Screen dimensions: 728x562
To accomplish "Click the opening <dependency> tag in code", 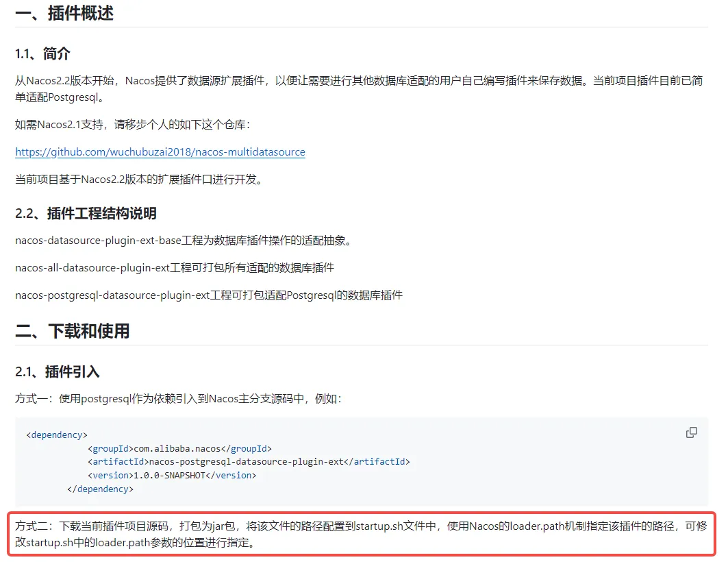I will 57,435.
